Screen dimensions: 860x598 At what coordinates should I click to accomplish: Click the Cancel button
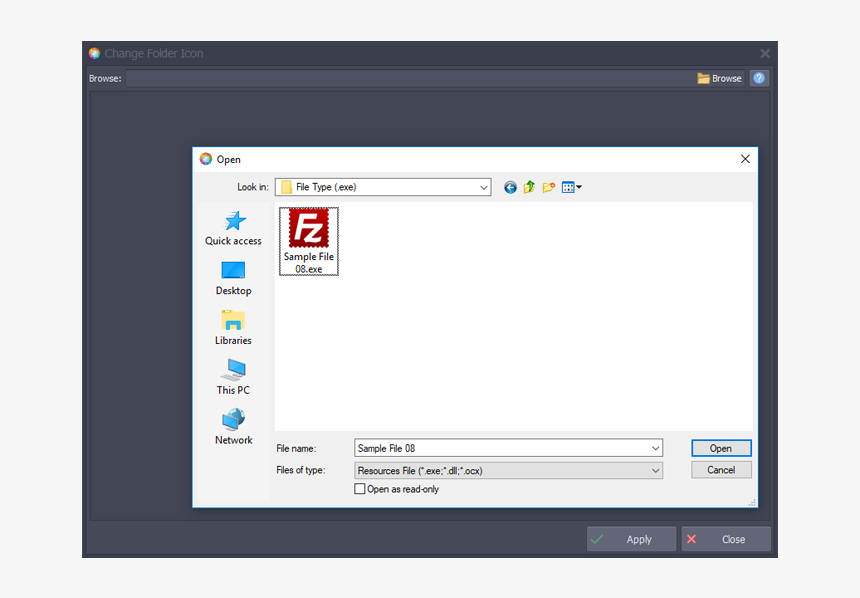coord(721,470)
